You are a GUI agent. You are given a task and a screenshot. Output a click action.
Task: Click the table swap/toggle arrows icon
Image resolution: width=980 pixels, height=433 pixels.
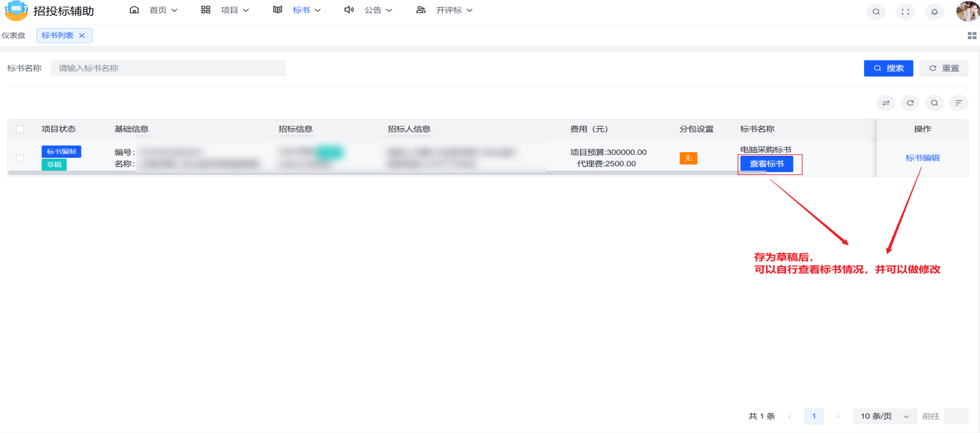click(886, 103)
